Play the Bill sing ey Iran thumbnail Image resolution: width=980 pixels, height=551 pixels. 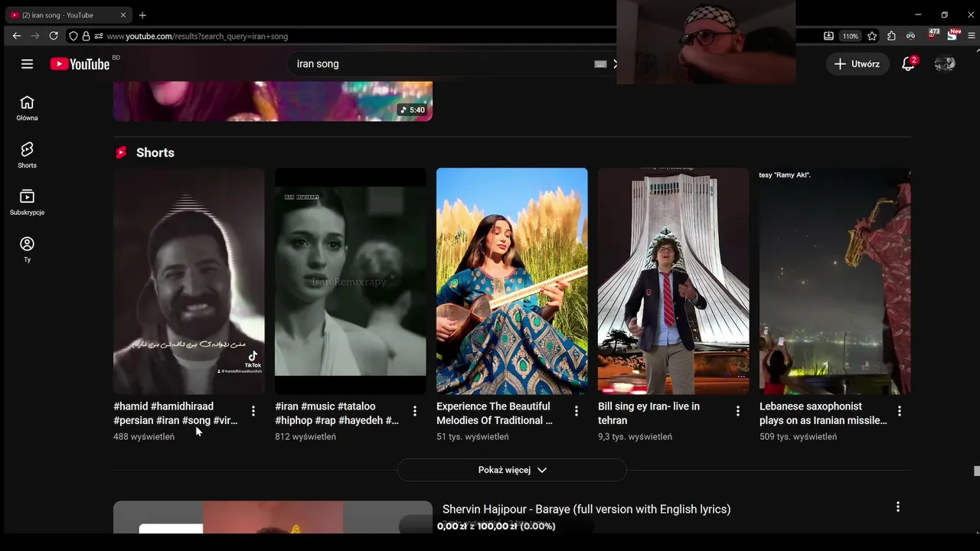pos(674,281)
